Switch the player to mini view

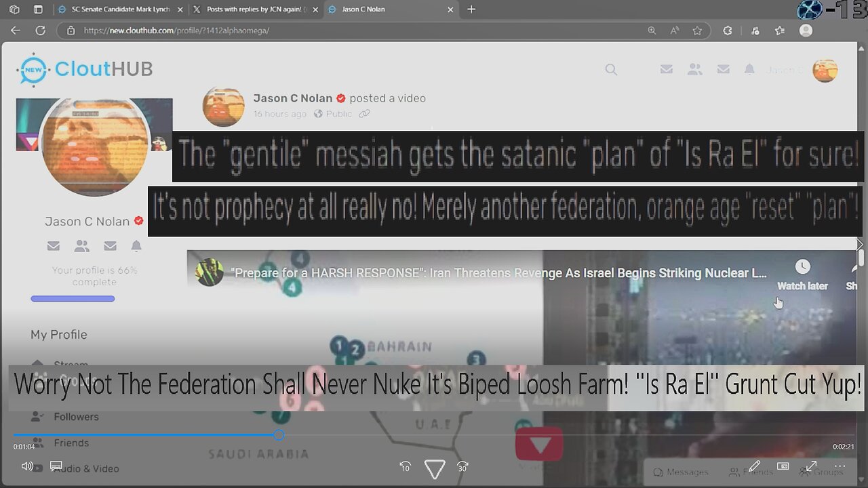click(x=783, y=466)
